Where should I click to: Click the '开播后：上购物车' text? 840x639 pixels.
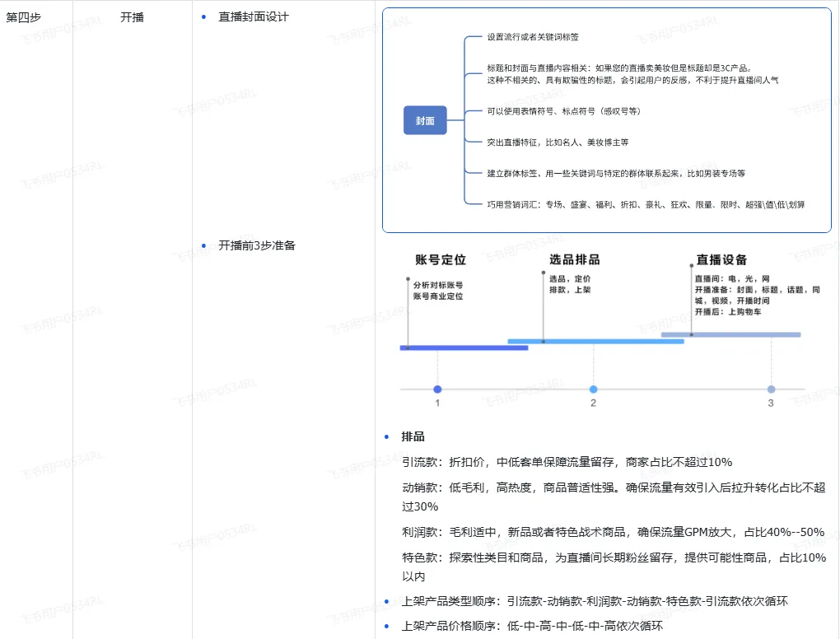tap(728, 312)
